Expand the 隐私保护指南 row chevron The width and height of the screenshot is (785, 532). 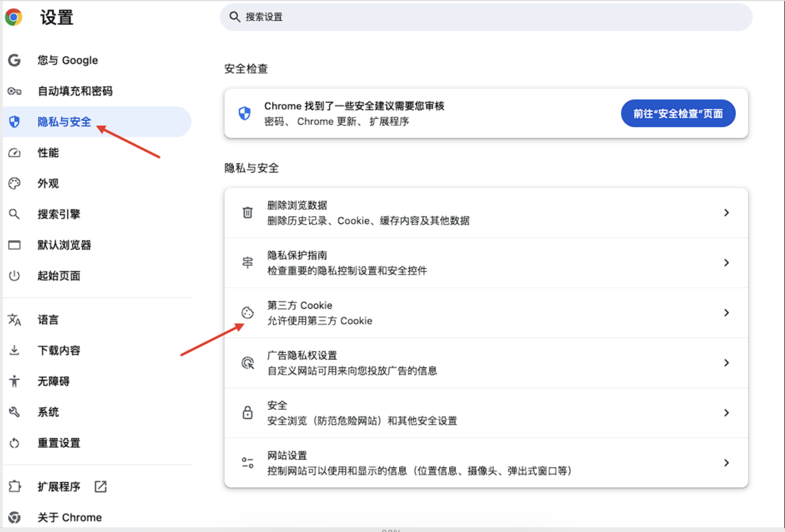727,263
